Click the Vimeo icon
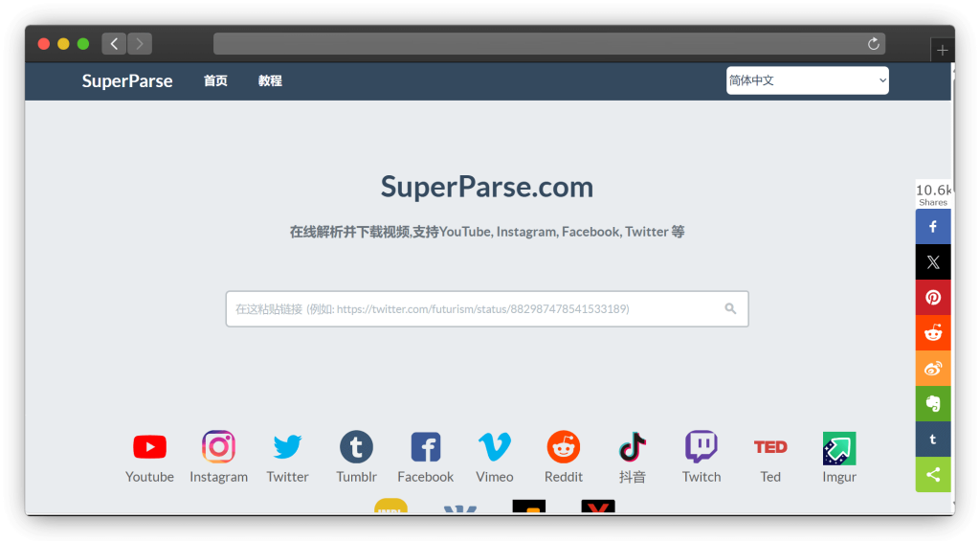The width and height of the screenshot is (980, 541). pos(494,447)
